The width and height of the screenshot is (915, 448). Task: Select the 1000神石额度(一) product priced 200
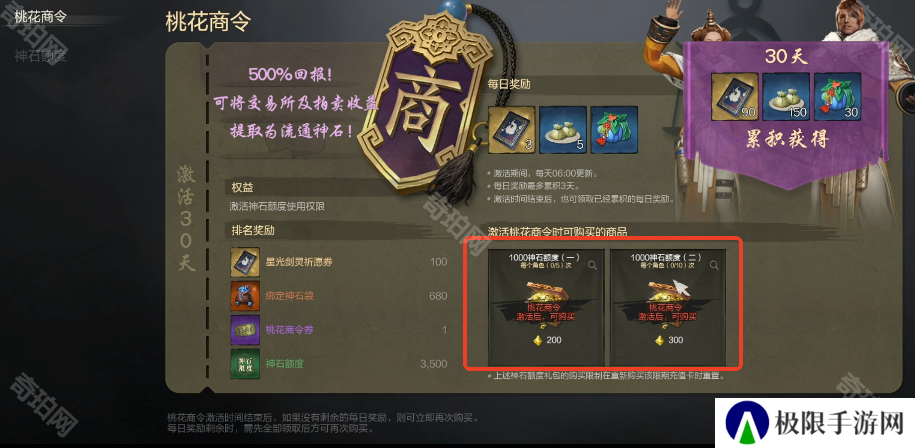546,308
